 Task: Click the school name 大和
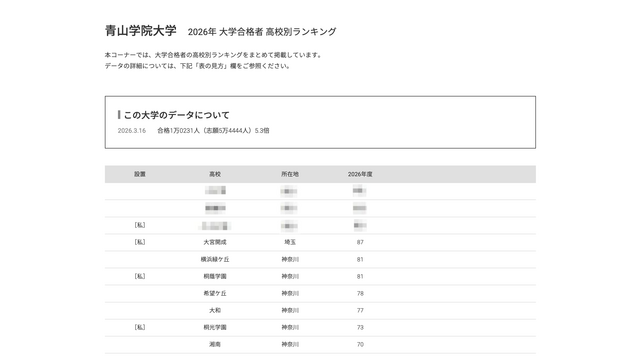[x=215, y=311]
